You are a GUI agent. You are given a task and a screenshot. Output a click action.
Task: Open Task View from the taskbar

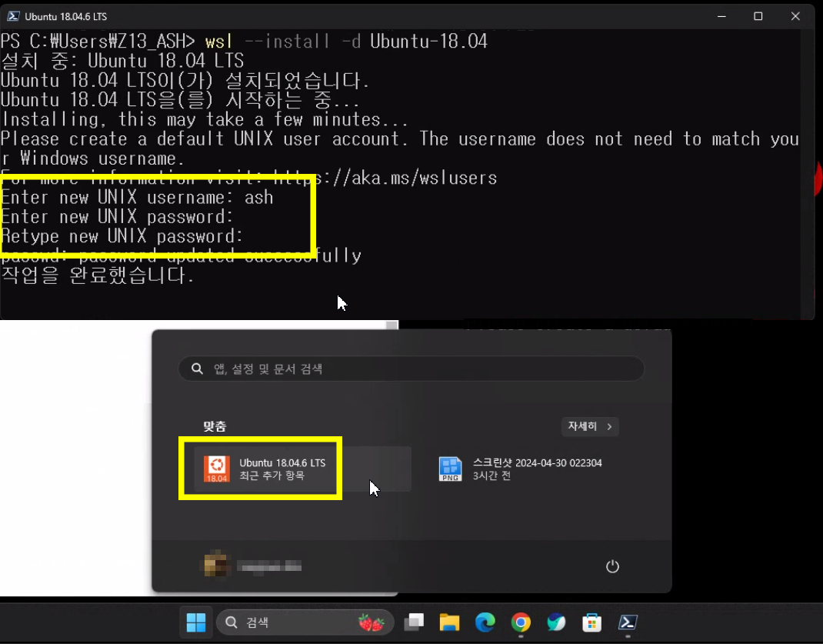click(414, 622)
